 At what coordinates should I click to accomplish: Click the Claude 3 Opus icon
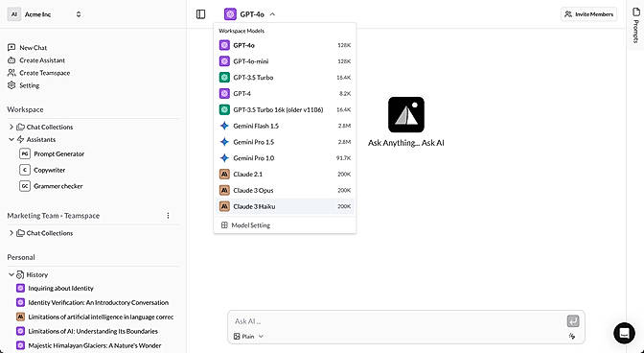point(224,190)
